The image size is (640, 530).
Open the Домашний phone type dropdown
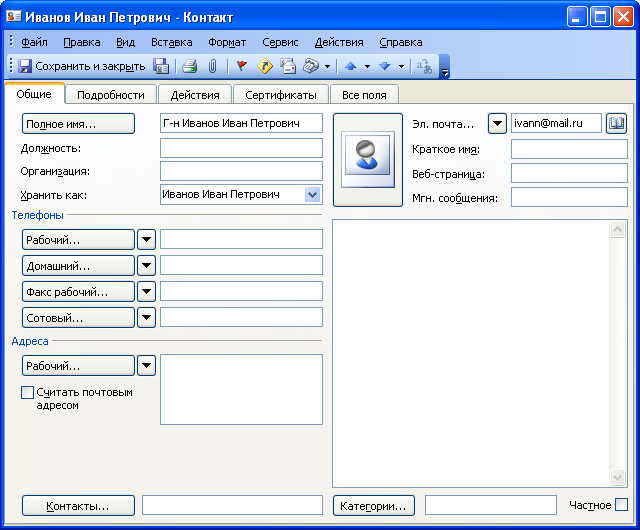[146, 266]
